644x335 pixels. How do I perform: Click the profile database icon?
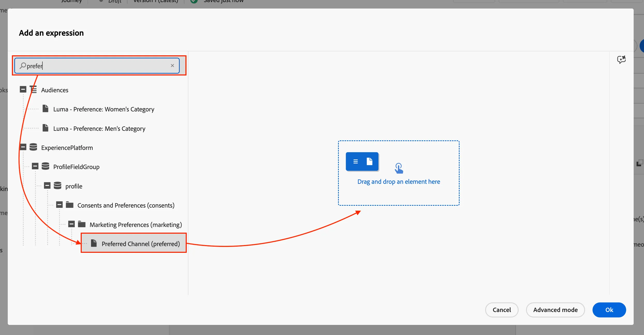[x=57, y=186]
